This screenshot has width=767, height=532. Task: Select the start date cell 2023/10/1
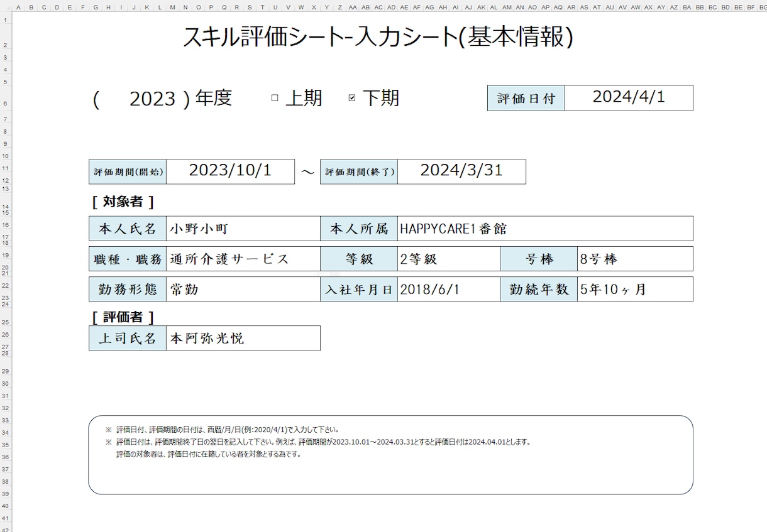pos(230,171)
